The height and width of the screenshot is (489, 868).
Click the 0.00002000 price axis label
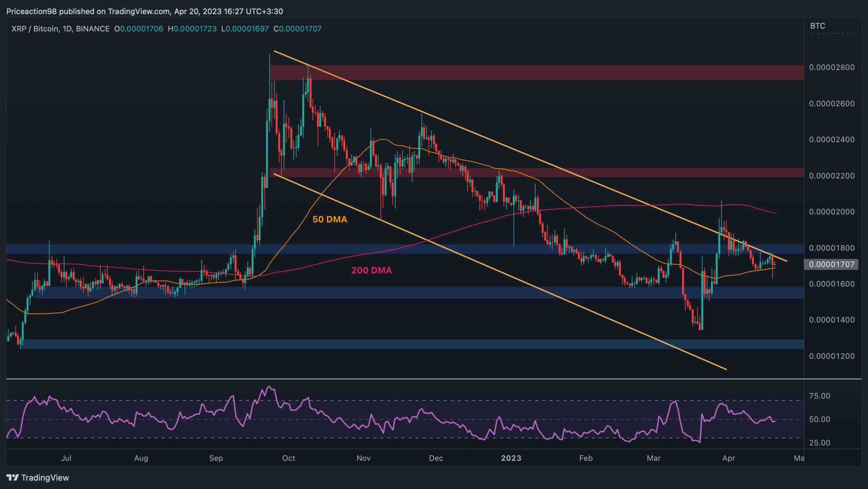click(832, 212)
